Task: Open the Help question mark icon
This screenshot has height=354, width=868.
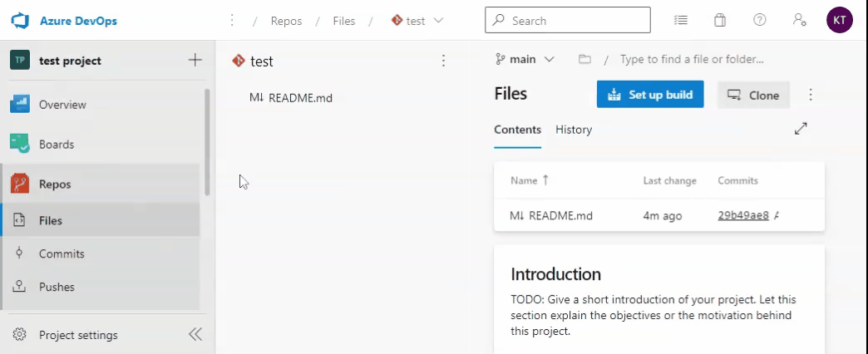Action: [x=760, y=21]
